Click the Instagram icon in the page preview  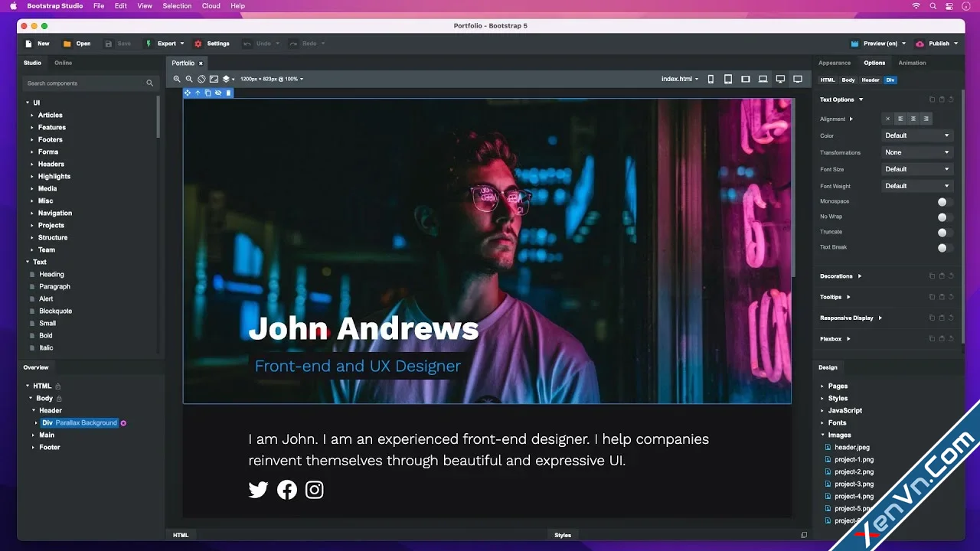point(315,490)
